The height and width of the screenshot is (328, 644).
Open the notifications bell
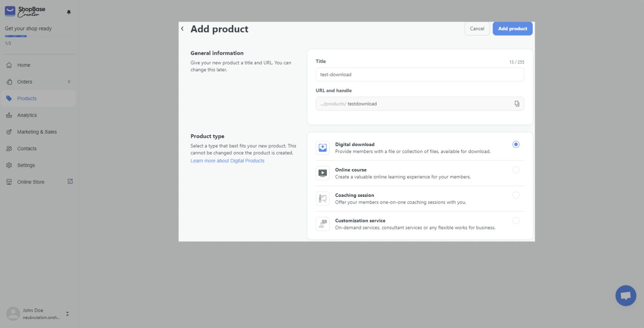[x=69, y=12]
